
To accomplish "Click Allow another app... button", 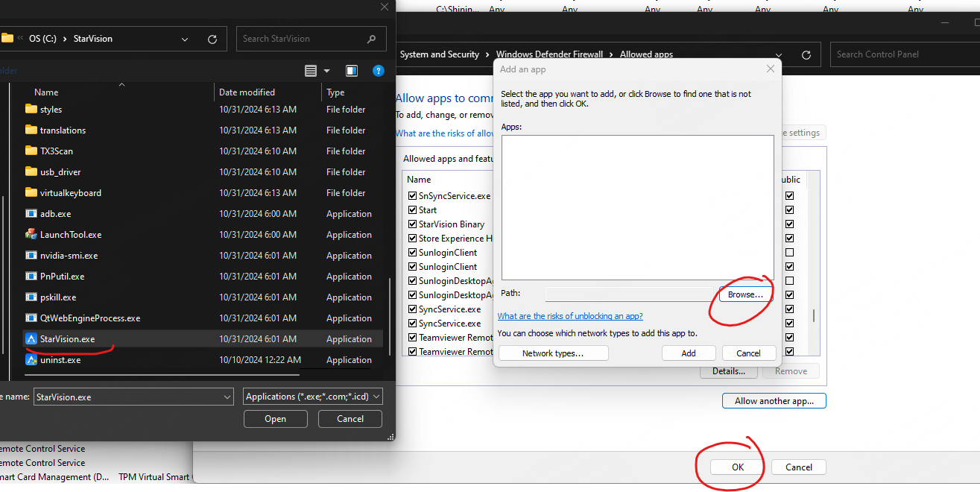I will [x=774, y=401].
